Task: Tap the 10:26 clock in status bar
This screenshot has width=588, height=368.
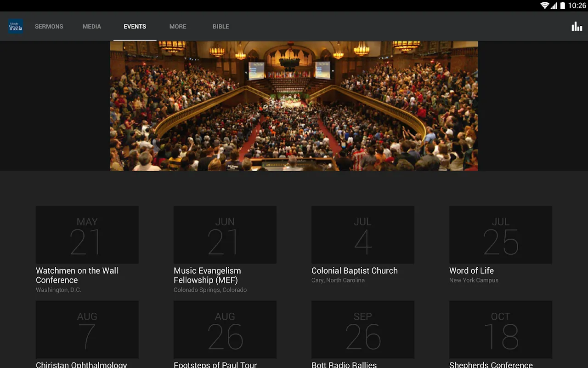Action: 577,6
